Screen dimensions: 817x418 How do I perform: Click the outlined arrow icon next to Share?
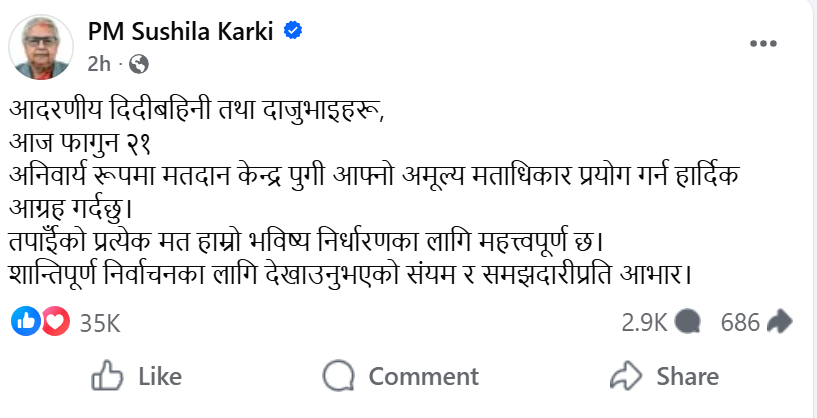coord(625,376)
